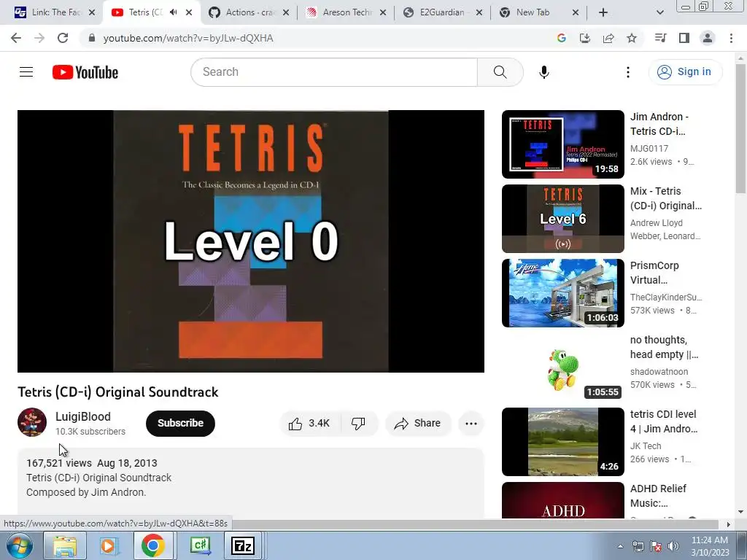
Task: Bookmark this tab with star icon
Action: pos(632,38)
